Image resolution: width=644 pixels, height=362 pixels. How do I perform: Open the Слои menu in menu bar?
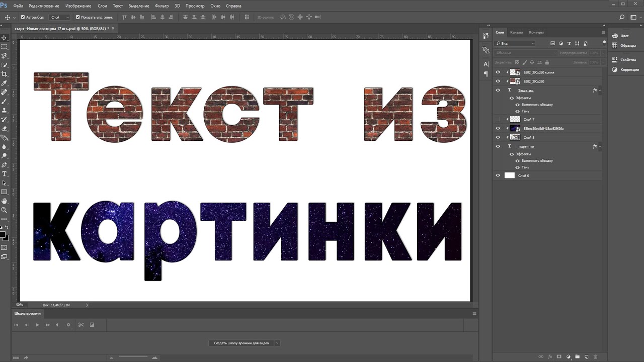(x=102, y=6)
